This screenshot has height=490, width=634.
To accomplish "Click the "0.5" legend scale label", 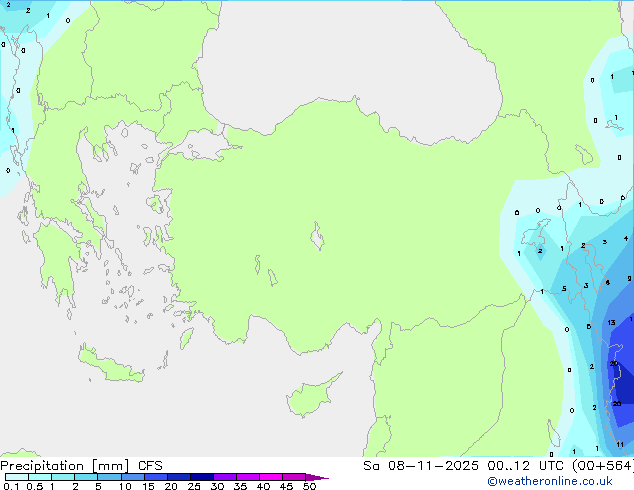I will click(x=35, y=486).
